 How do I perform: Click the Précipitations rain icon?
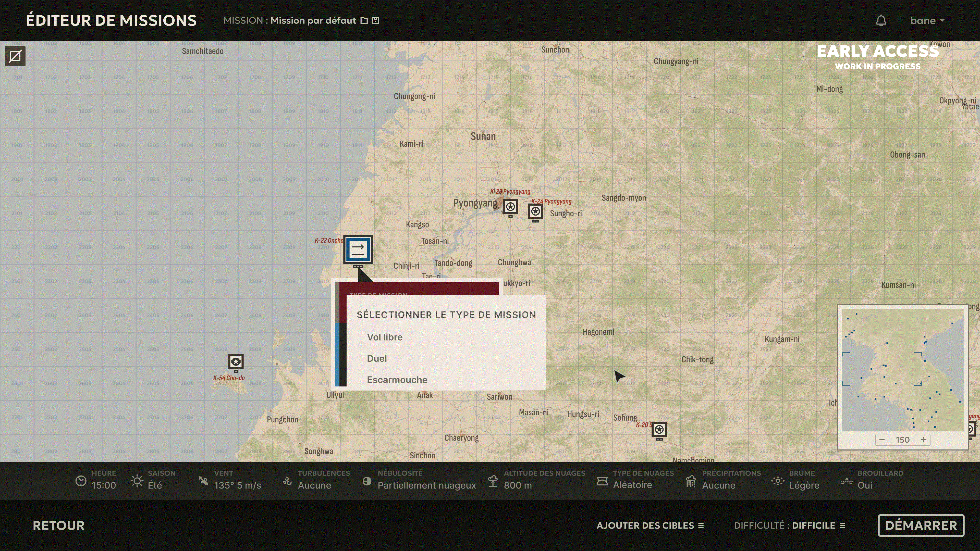691,481
